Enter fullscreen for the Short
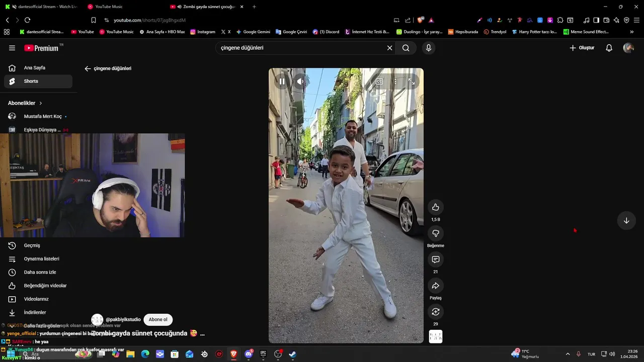The width and height of the screenshot is (644, 362). tap(412, 81)
